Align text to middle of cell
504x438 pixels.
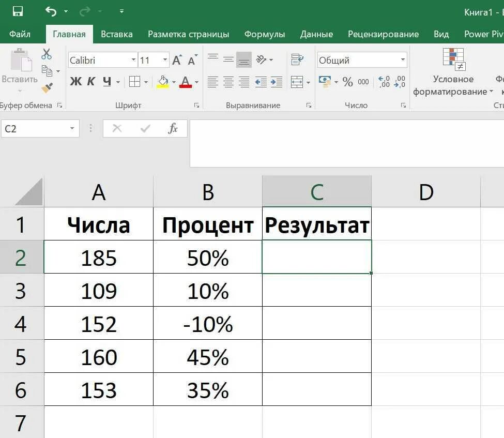228,59
